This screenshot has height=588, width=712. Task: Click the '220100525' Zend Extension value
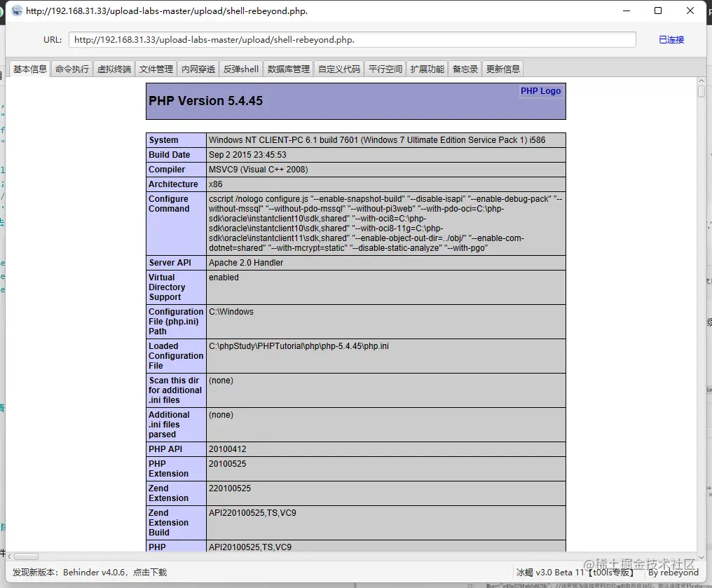coord(230,488)
